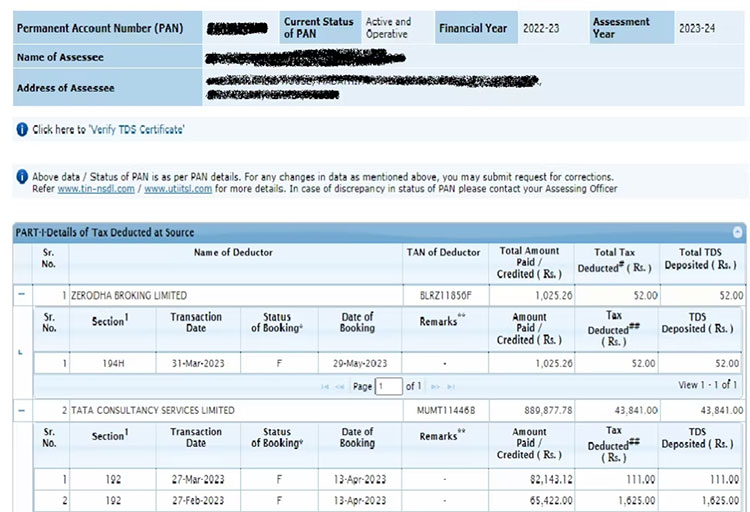Click the 'Active and Operative' PAN status

(x=388, y=28)
